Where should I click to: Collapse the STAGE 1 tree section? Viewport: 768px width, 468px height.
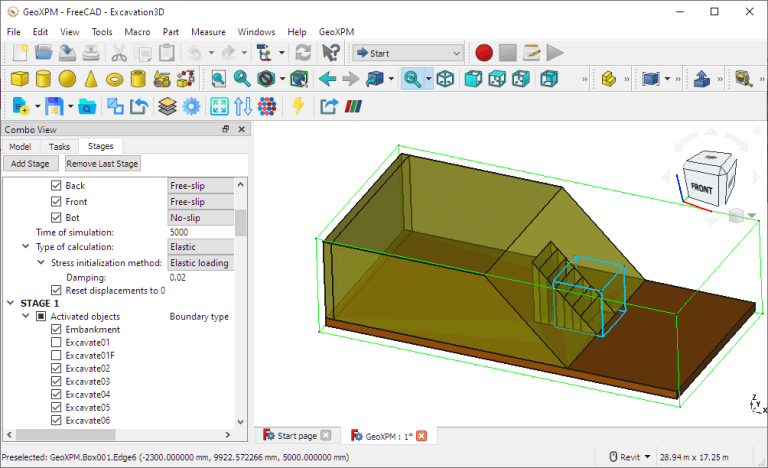tap(10, 303)
